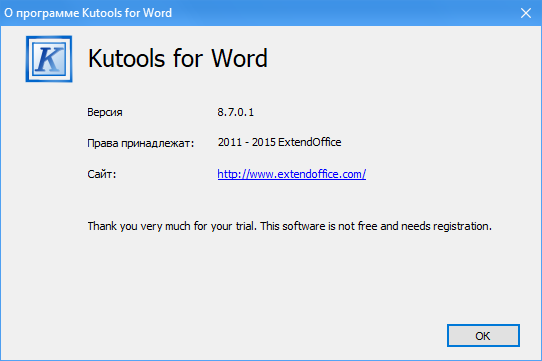Click the 'Сайт:' label
542x361 pixels.
[x=102, y=174]
